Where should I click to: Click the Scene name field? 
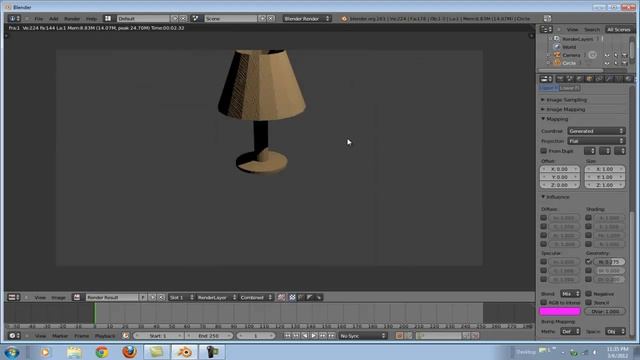[231, 18]
